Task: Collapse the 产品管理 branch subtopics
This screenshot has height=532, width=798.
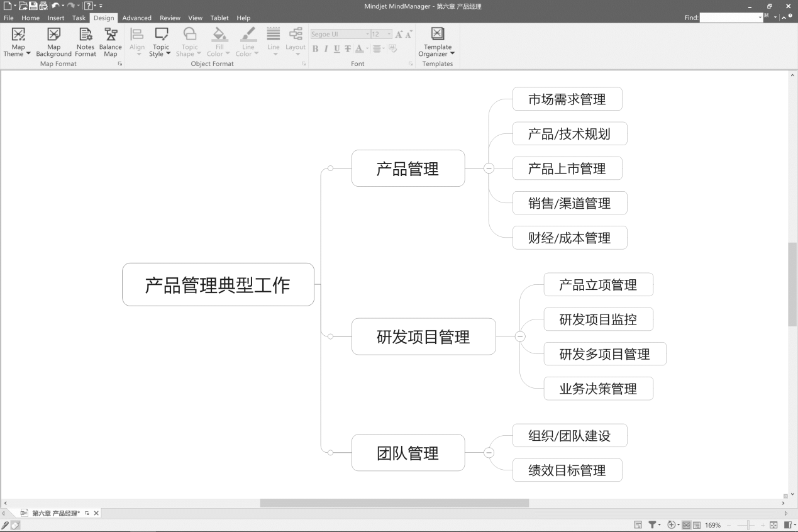Action: (x=489, y=169)
